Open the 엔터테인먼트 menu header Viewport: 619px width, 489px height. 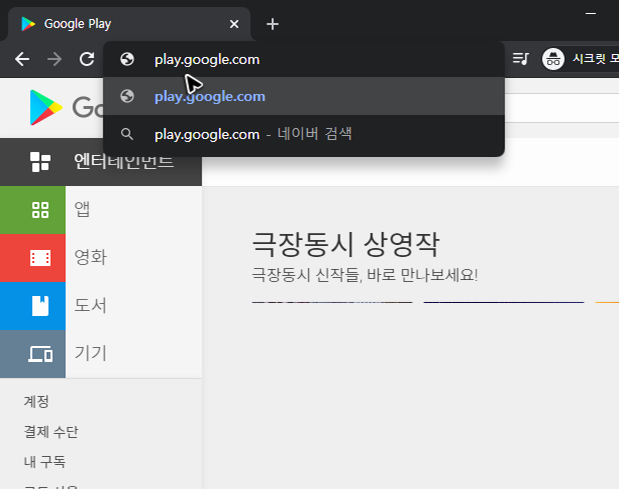[101, 162]
